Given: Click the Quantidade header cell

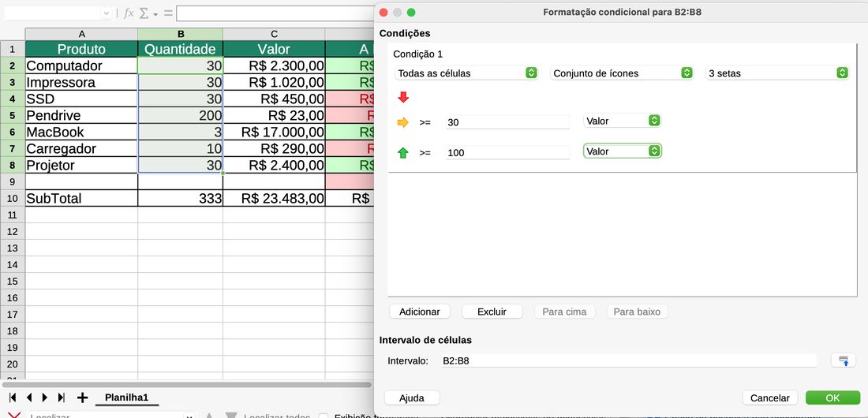Looking at the screenshot, I should point(180,49).
